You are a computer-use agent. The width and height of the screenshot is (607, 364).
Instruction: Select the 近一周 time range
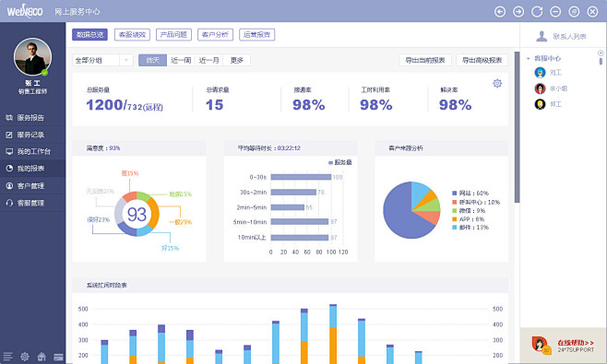point(181,60)
